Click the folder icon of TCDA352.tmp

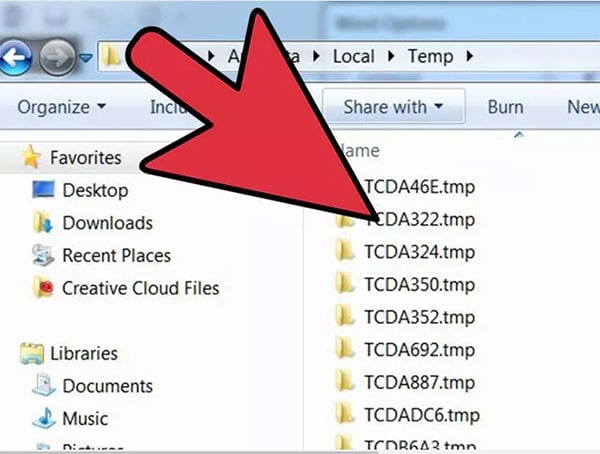(344, 317)
